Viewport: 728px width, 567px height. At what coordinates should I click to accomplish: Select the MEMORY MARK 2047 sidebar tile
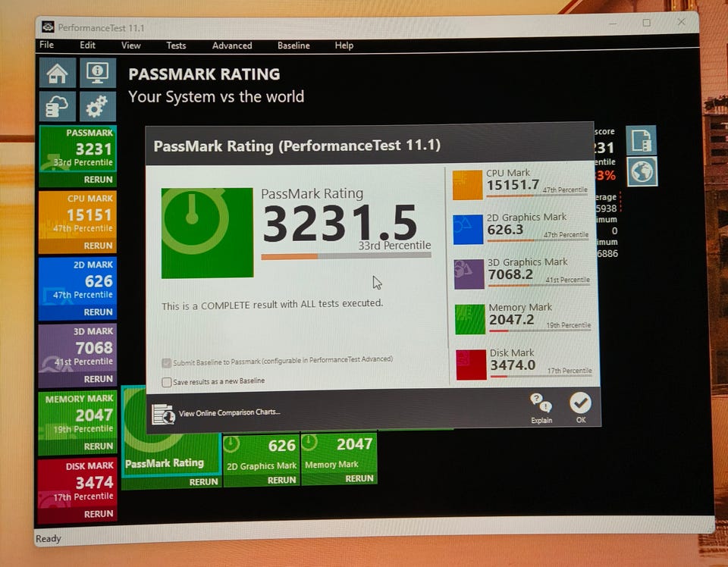coord(77,415)
